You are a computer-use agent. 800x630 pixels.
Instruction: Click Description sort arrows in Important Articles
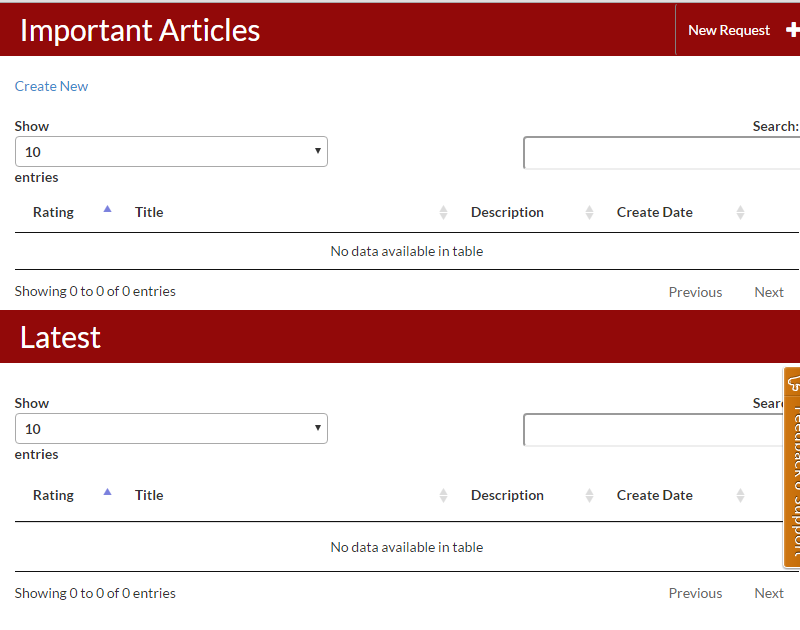tap(589, 212)
